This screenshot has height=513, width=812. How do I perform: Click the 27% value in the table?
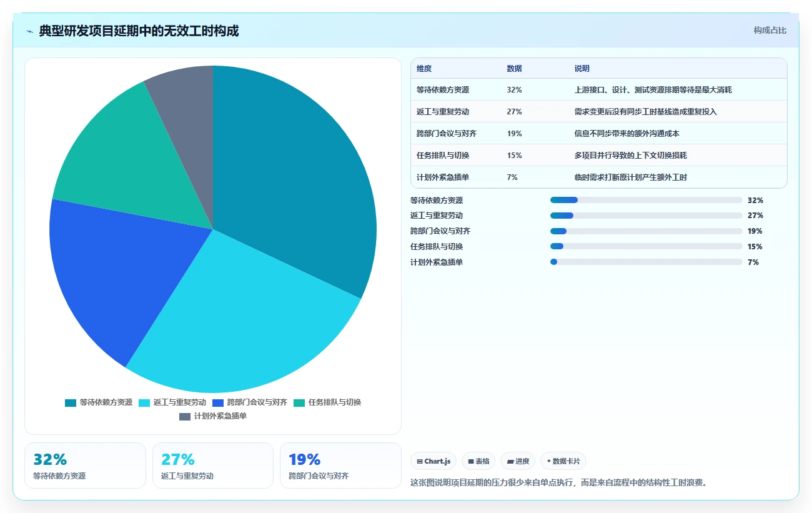pyautogui.click(x=515, y=112)
